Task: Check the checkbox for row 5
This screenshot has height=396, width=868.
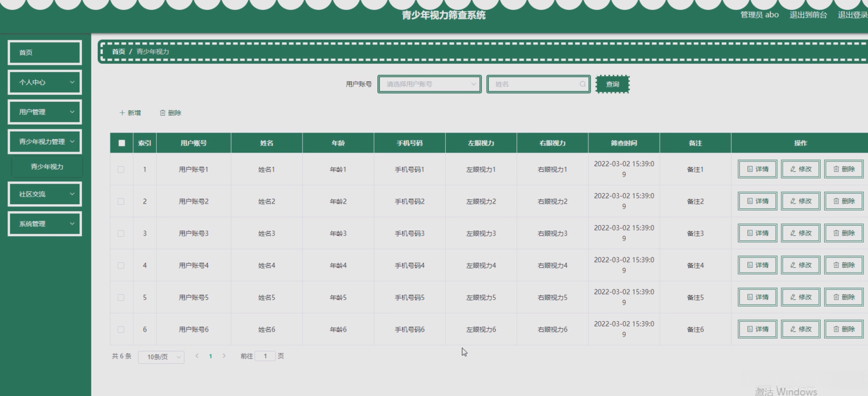Action: coord(121,297)
